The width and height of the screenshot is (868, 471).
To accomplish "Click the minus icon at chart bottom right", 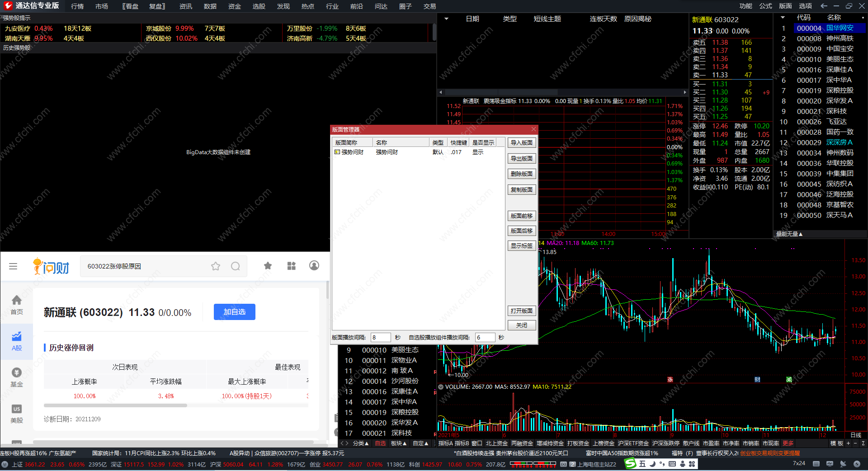I will [855, 443].
